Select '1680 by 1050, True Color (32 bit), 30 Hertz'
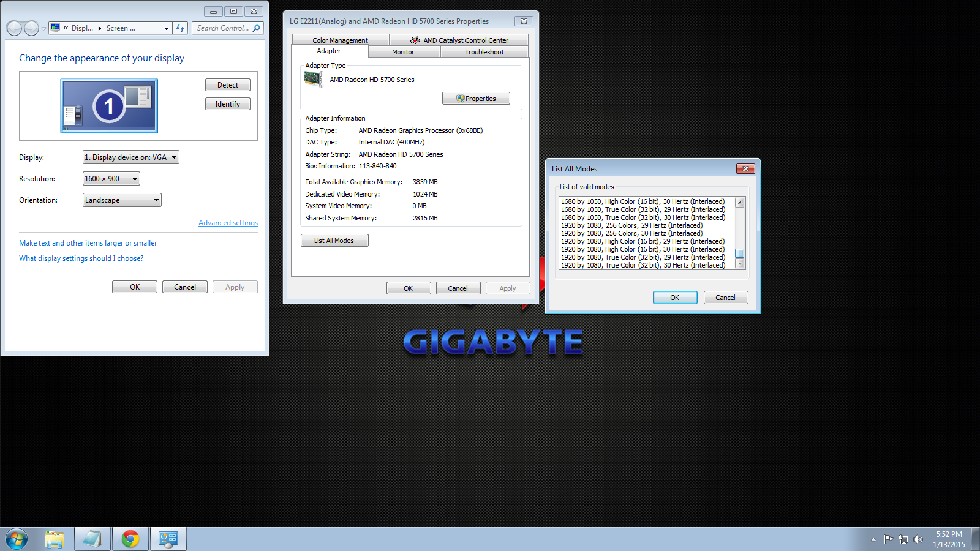 [x=643, y=217]
